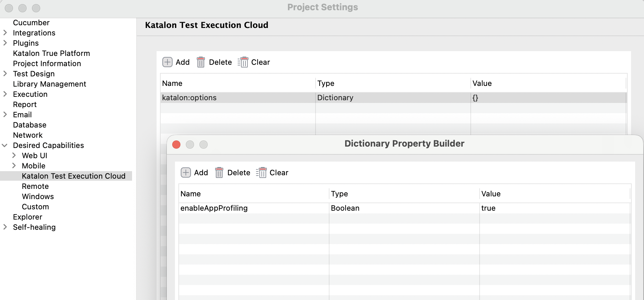This screenshot has height=300, width=644.
Task: Open the Explorer settings page
Action: pos(28,217)
